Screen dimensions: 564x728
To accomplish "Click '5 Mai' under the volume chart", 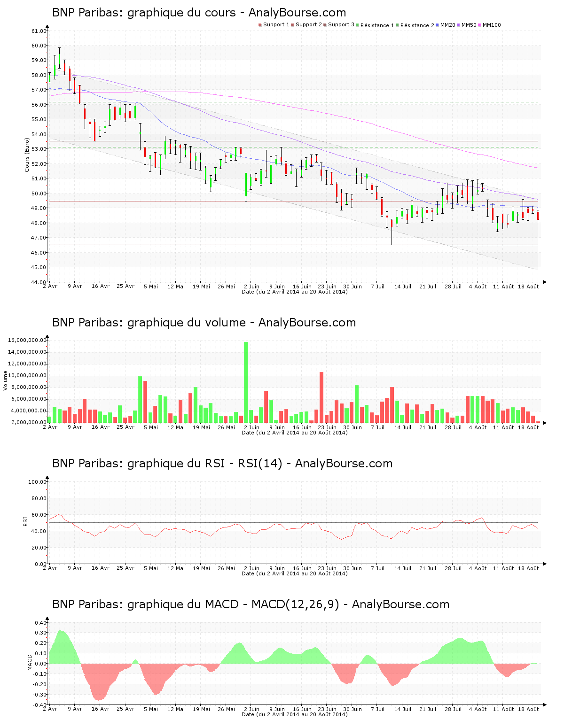I will tap(151, 427).
